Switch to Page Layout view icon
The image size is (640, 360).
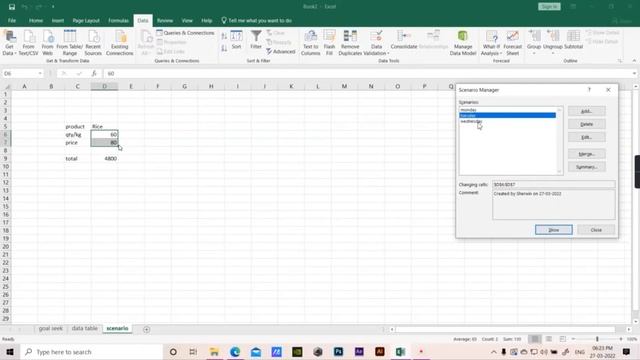point(549,339)
